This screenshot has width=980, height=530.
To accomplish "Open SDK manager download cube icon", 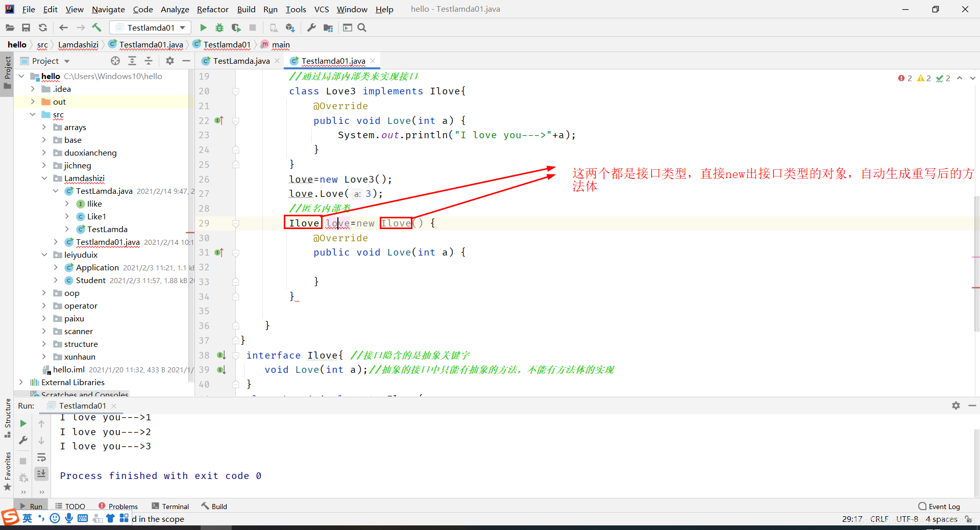I will click(x=290, y=28).
